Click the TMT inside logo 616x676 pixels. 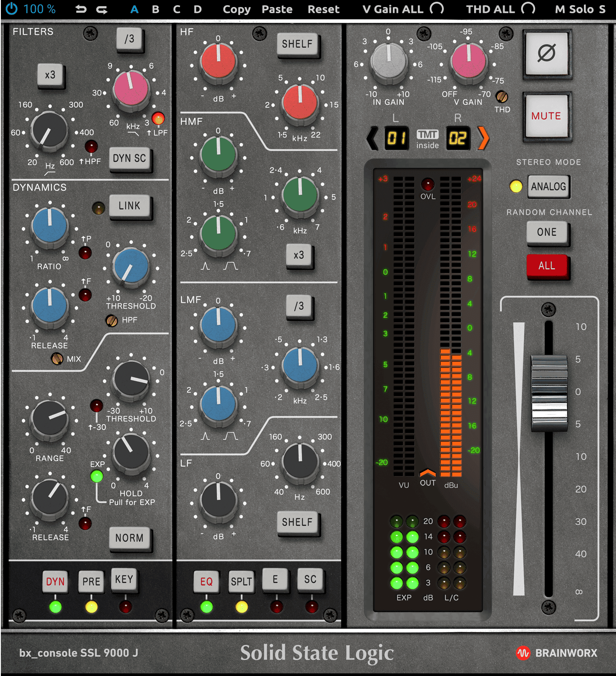428,139
